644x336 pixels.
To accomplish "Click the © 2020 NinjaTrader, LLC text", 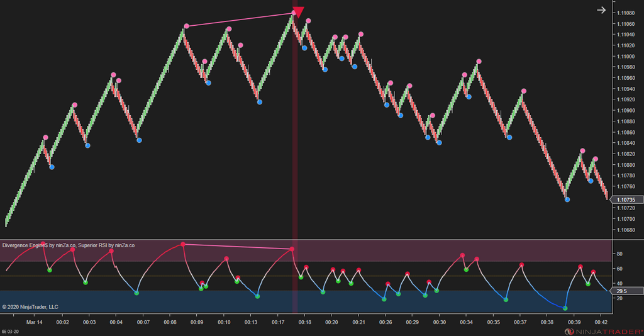I will click(30, 307).
